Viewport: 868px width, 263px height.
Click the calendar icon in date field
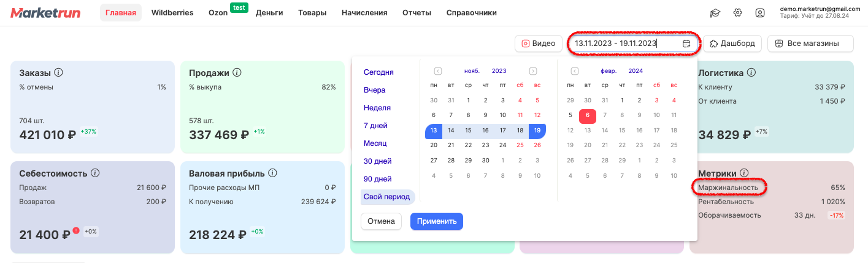686,44
